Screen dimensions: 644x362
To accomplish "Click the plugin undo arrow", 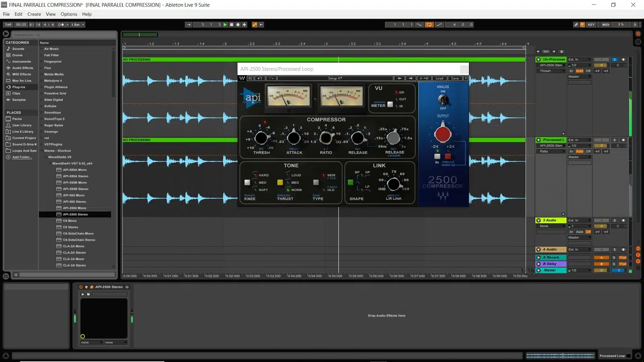I will point(260,78).
